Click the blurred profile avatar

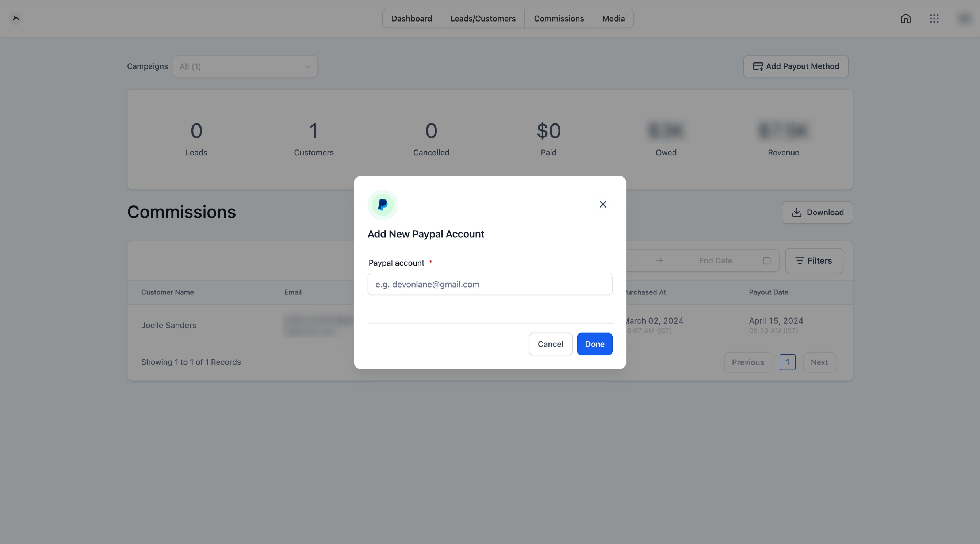964,19
